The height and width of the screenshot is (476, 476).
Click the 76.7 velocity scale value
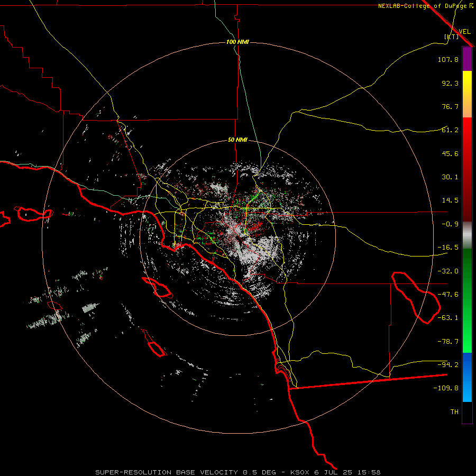pos(450,106)
